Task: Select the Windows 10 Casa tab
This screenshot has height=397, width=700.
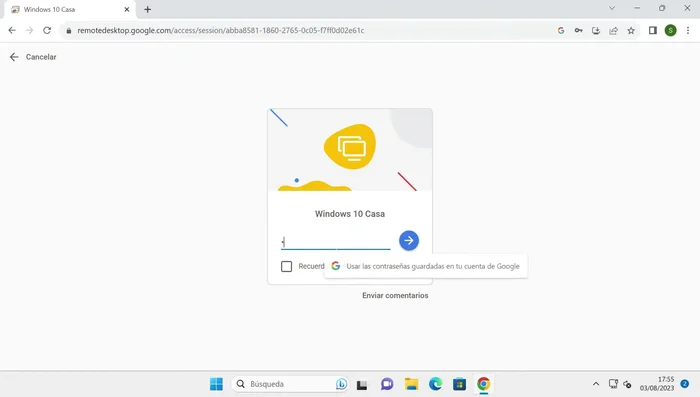Action: (x=69, y=9)
